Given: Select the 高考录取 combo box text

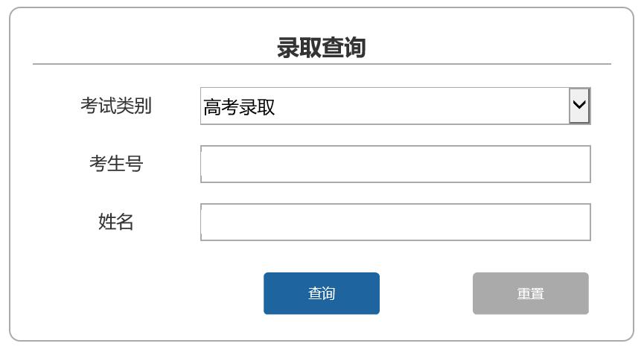Looking at the screenshot, I should point(239,107).
